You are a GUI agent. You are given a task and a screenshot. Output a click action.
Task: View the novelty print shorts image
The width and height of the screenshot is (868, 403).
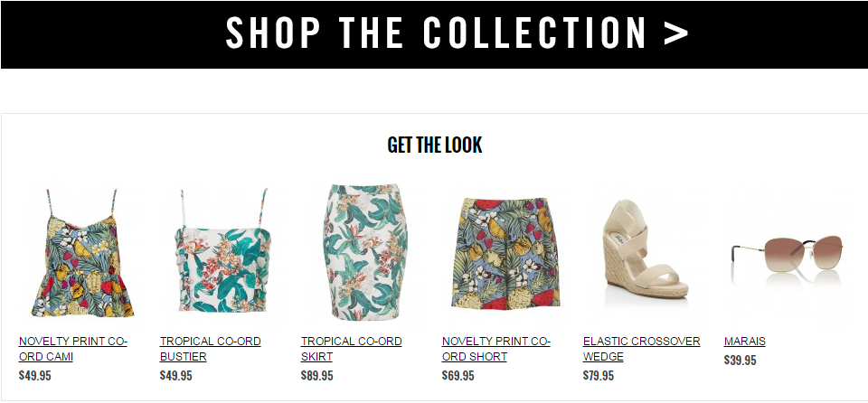[505, 254]
